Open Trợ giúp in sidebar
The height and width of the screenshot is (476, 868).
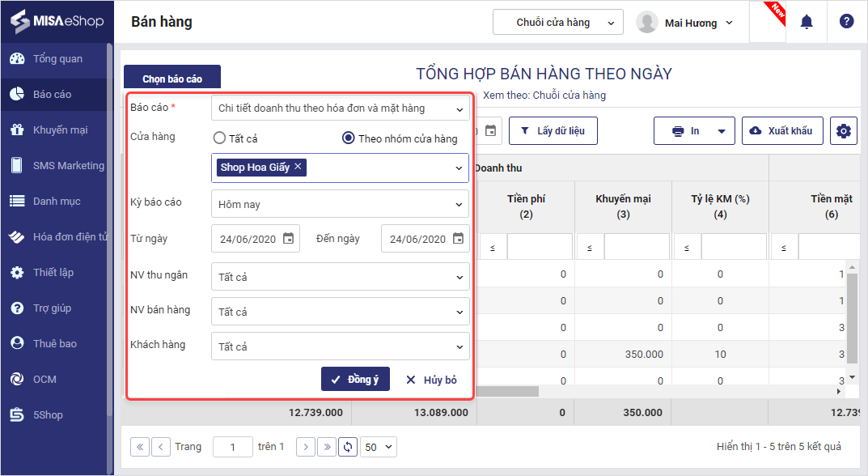pyautogui.click(x=55, y=308)
